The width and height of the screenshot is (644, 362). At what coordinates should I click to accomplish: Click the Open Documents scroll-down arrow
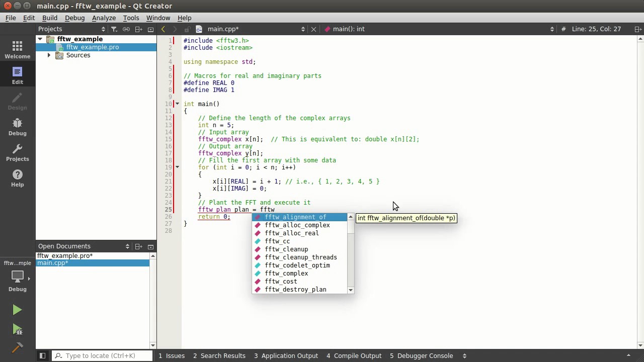[x=153, y=345]
